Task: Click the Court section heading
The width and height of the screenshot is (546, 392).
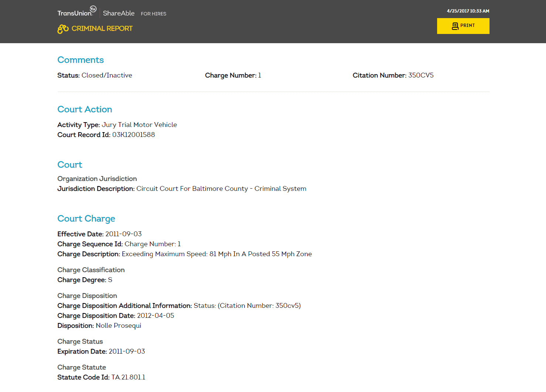Action: (70, 165)
